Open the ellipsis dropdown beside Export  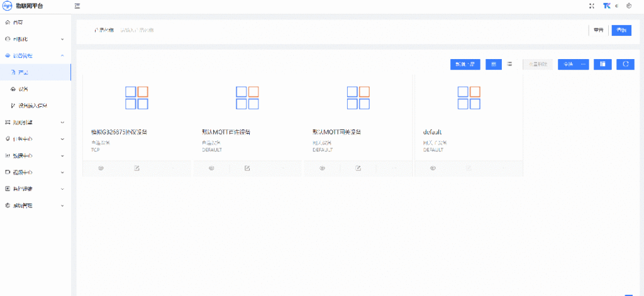pyautogui.click(x=583, y=65)
